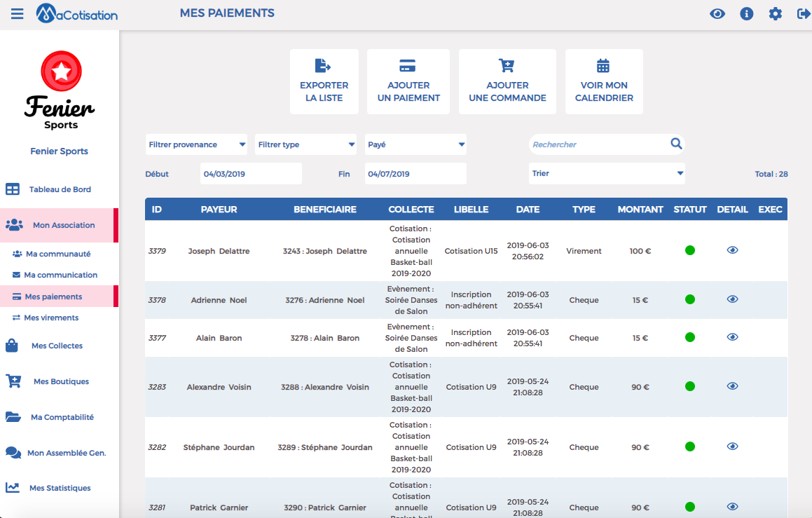Viewport: 812px width, 518px height.
Task: Click the export file icon
Action: point(323,66)
